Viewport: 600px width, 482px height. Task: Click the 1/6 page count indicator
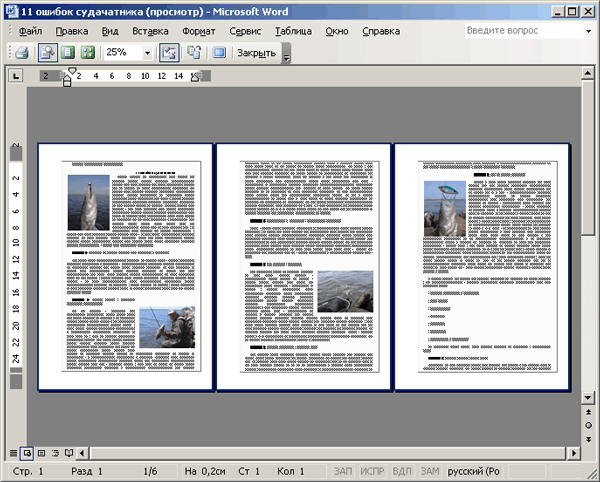coord(150,471)
